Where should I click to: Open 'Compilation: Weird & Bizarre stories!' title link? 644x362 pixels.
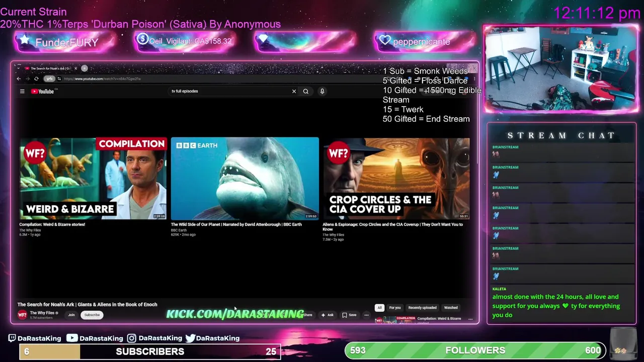pos(52,224)
